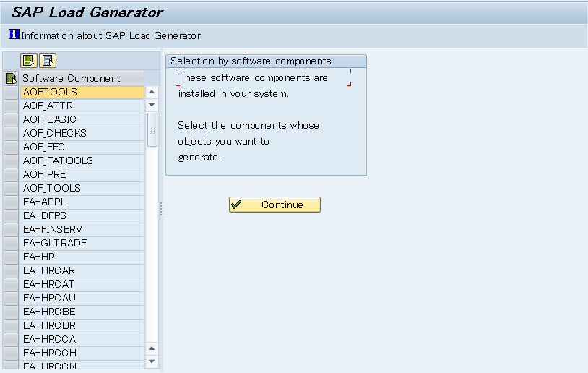The width and height of the screenshot is (588, 373).
Task: Click the splitter handle between the panels
Action: coord(161,209)
